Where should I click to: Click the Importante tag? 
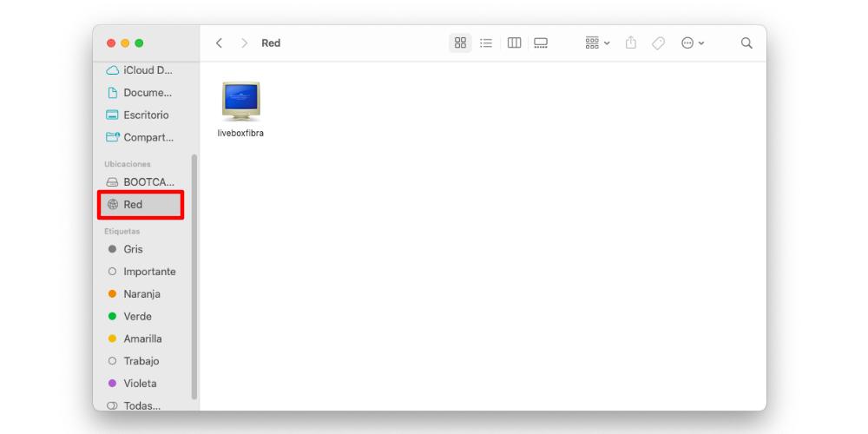pos(140,272)
